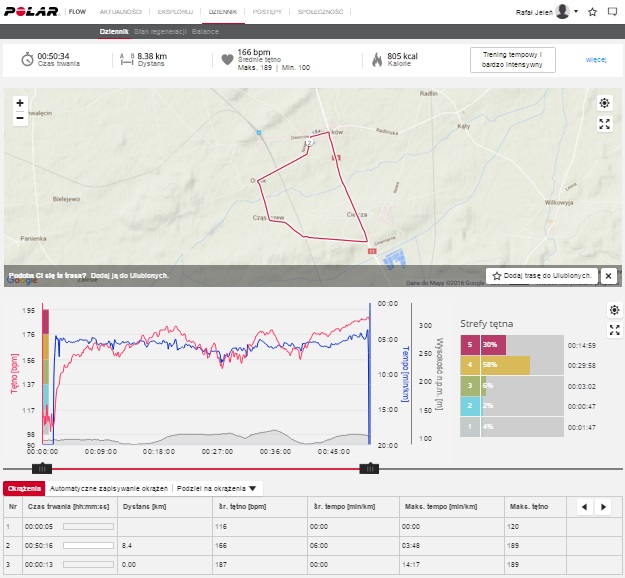Open chart settings gear icon
This screenshot has width=625, height=578.
(615, 310)
